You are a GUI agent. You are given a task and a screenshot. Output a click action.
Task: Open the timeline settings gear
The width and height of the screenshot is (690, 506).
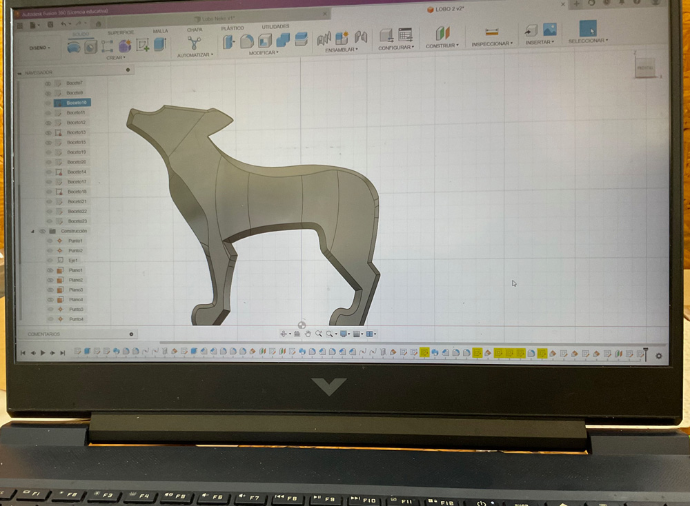tap(658, 356)
